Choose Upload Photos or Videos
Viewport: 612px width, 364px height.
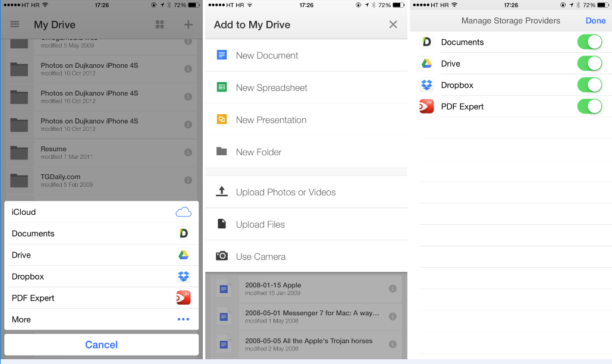coord(306,192)
